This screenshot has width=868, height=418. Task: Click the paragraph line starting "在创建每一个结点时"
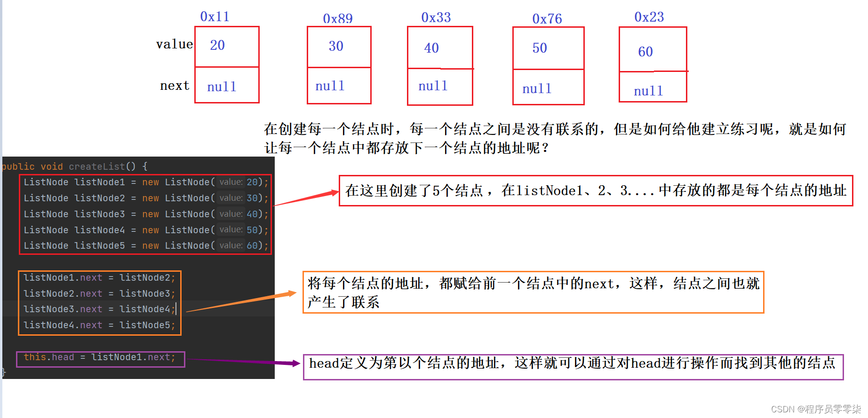pyautogui.click(x=555, y=129)
